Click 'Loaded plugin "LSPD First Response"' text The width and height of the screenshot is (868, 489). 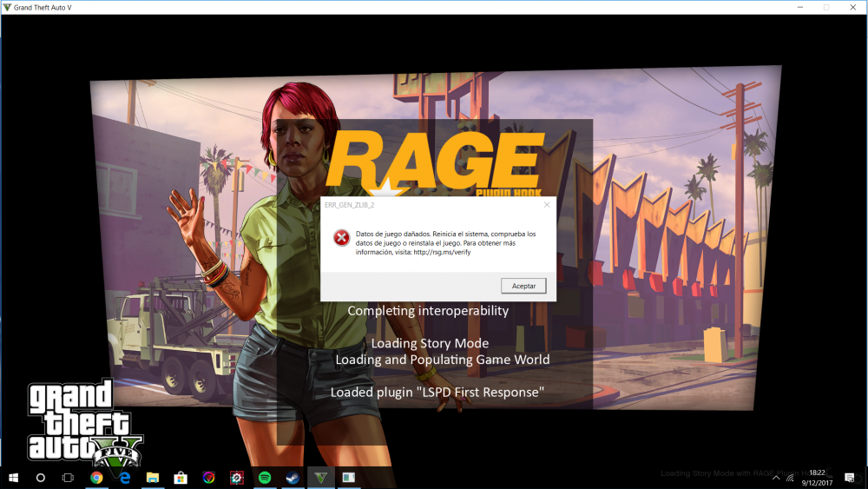(437, 392)
